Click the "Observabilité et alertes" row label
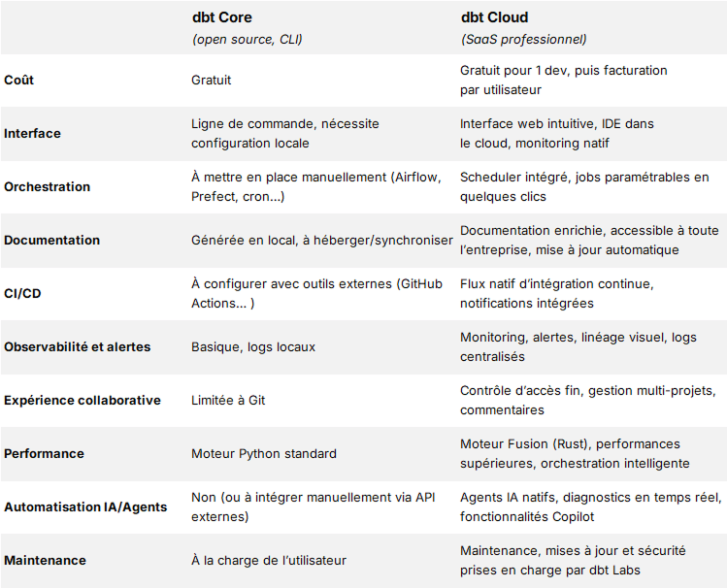 [78, 346]
